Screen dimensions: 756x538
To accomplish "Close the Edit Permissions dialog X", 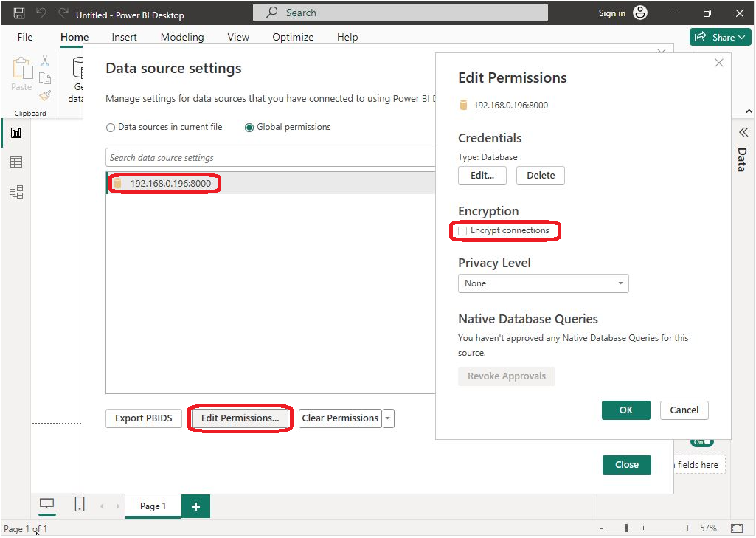I will (719, 63).
